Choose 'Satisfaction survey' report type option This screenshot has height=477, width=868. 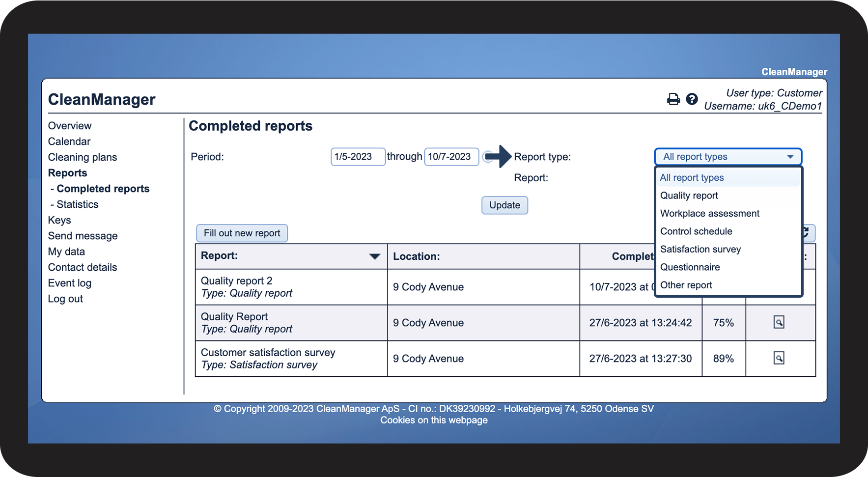pos(700,249)
